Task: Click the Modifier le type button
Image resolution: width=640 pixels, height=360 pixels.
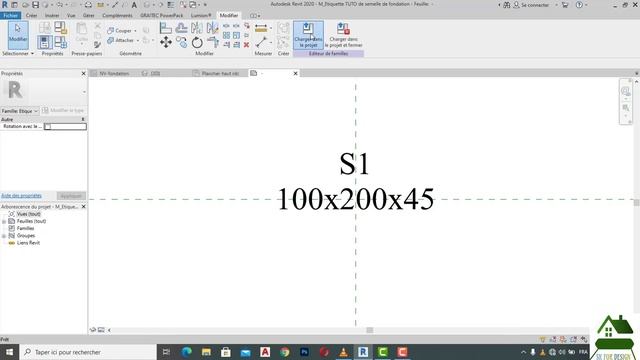Action: (63, 111)
